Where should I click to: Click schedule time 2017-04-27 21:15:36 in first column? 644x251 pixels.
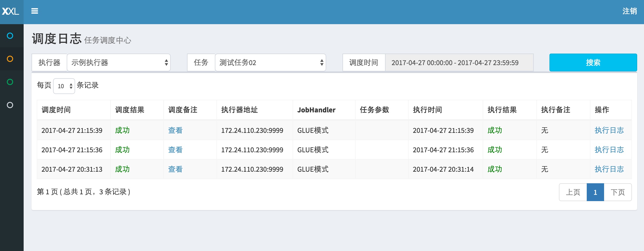[x=72, y=150]
